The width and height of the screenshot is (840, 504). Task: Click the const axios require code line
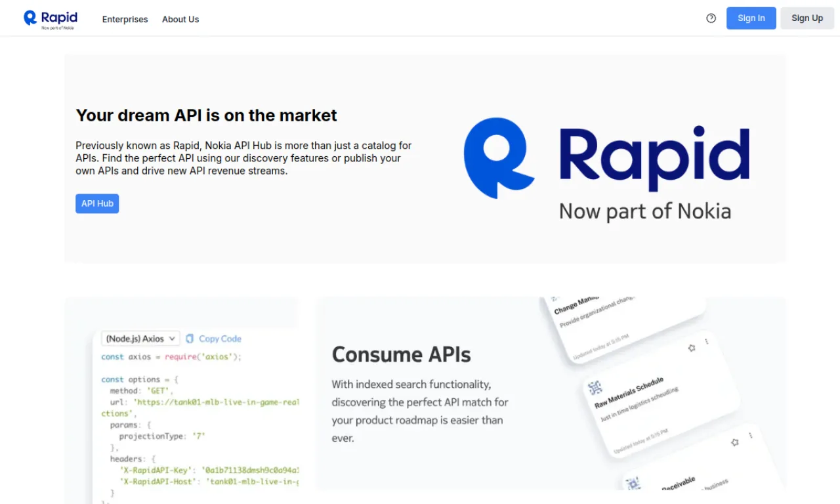pos(171,357)
